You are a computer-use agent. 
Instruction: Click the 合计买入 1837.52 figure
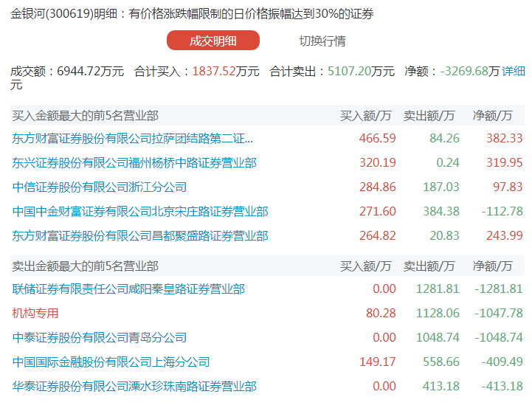coord(214,72)
